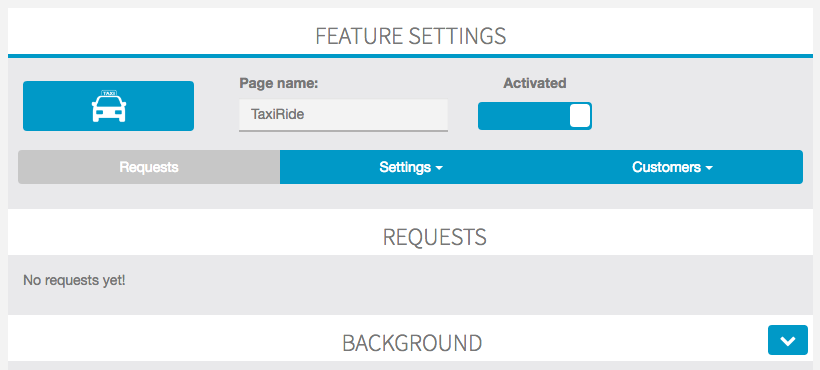Open the Customers dropdown menu
Viewport: 820px width, 370px height.
coord(673,167)
